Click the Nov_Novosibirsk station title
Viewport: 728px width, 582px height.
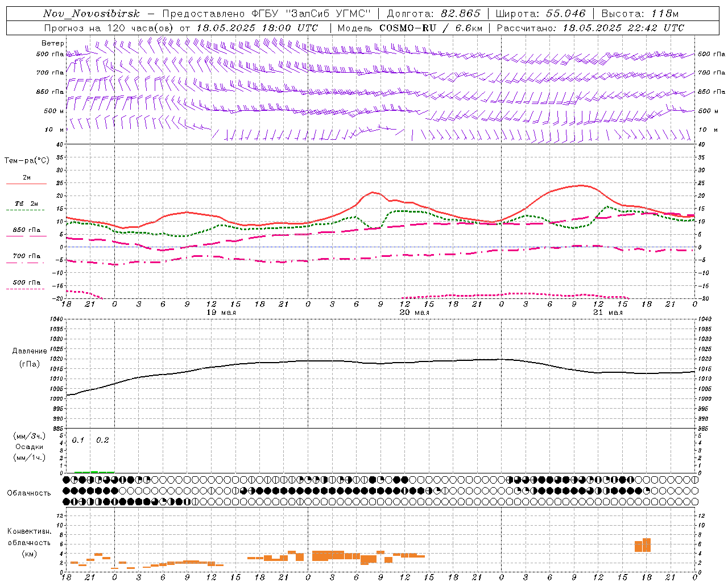coord(92,14)
